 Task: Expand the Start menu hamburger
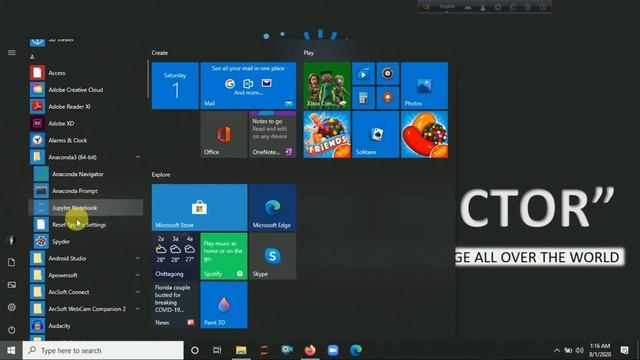tap(11, 52)
